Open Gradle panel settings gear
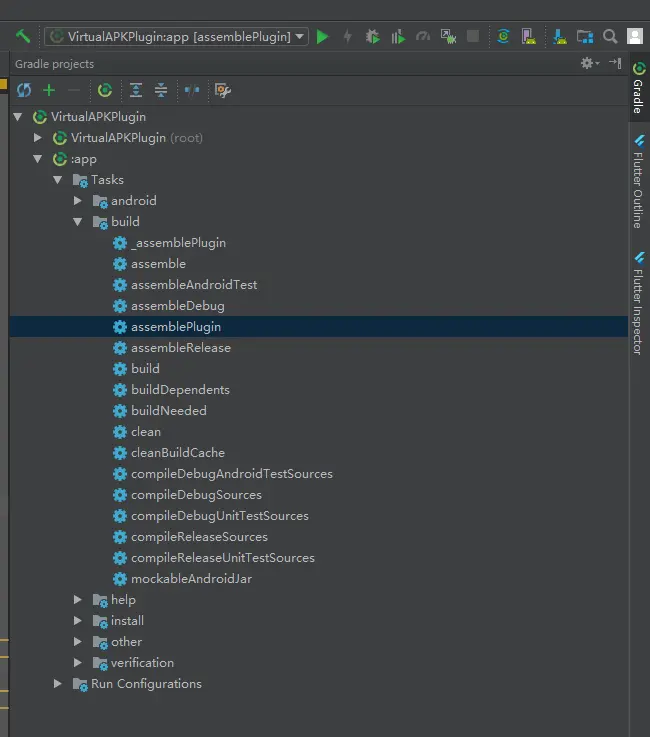 (x=590, y=63)
